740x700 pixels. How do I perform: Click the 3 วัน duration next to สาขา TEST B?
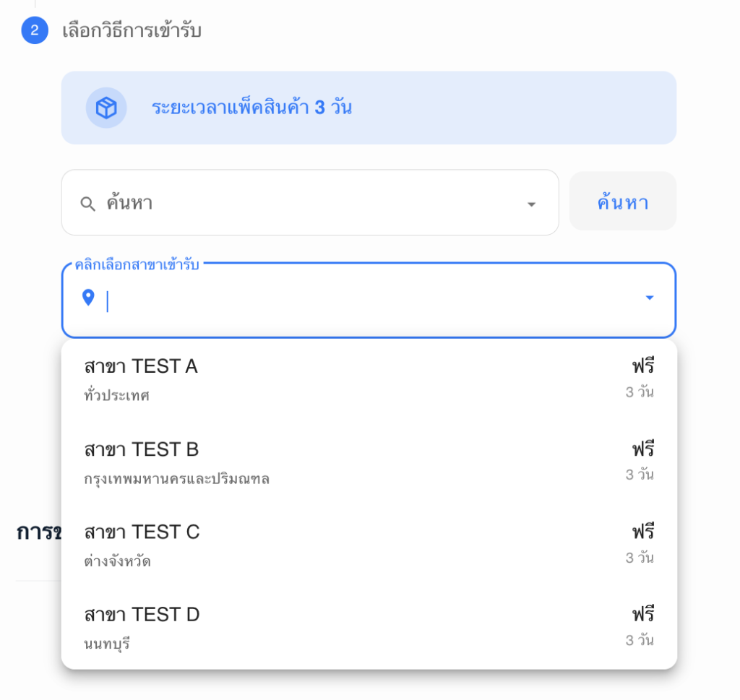pyautogui.click(x=640, y=475)
